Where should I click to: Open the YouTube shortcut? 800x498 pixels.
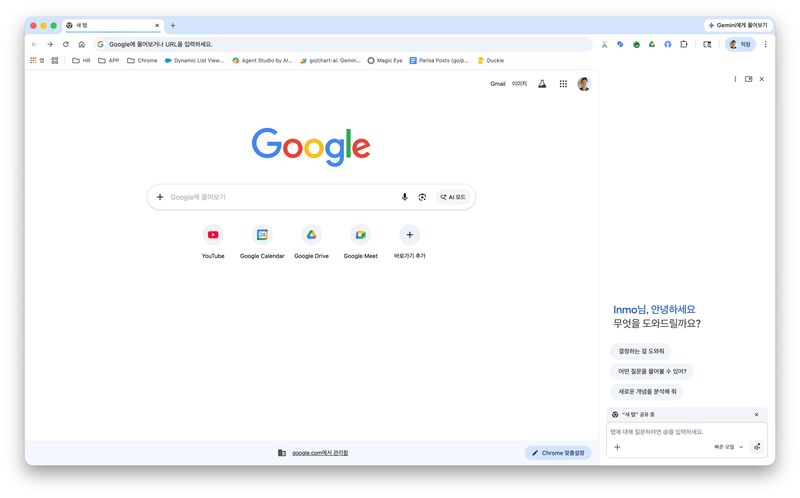click(x=213, y=242)
